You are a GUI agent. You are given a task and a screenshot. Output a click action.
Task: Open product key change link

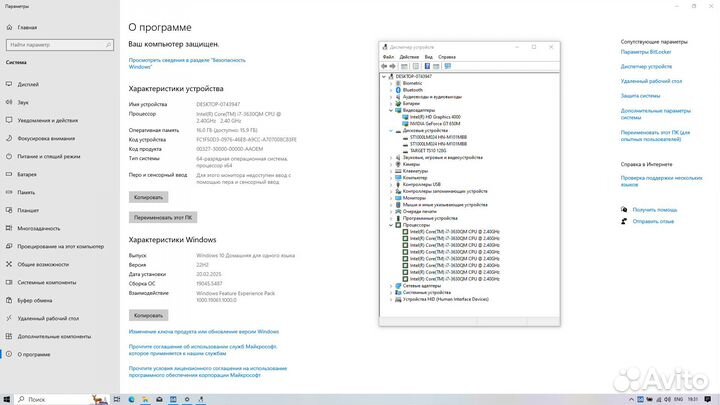coord(204,332)
